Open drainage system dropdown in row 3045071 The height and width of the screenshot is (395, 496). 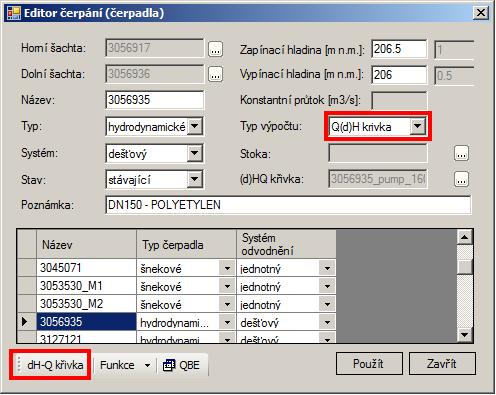[327, 269]
